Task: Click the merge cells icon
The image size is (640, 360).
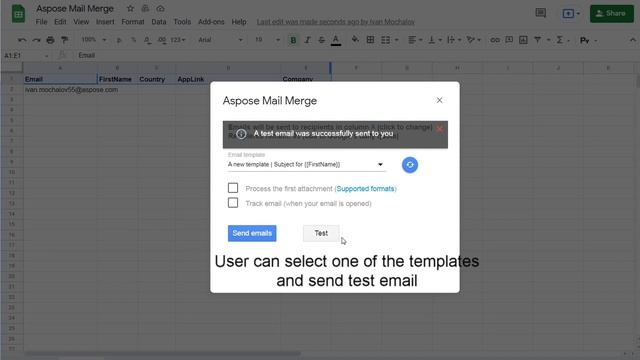Action: 385,40
